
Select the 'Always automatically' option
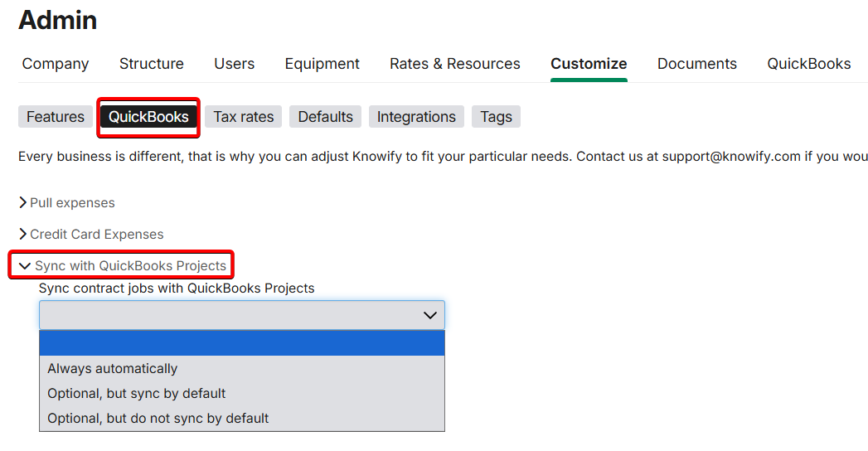(x=113, y=369)
